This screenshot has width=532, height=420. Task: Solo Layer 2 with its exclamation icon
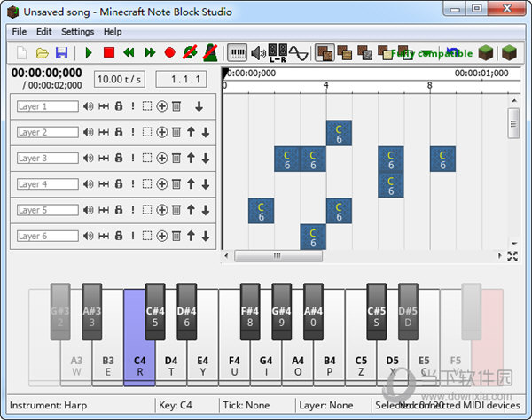[x=133, y=132]
